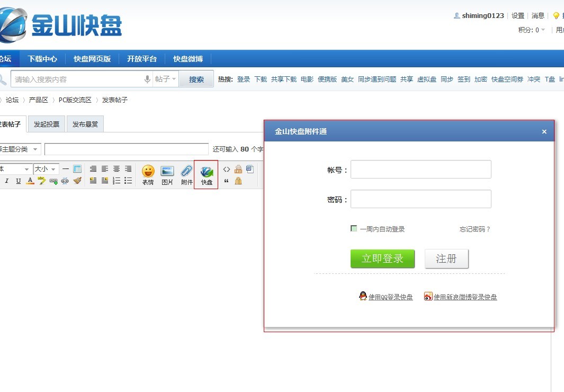Screen dimensions: 564x392
Task: Insert a code block using the <> icon
Action: [226, 168]
